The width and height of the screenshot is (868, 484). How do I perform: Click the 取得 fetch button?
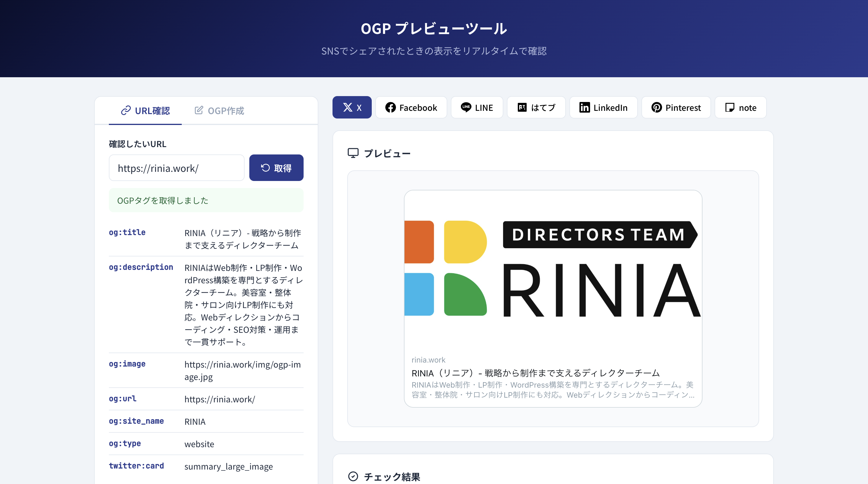click(x=276, y=168)
